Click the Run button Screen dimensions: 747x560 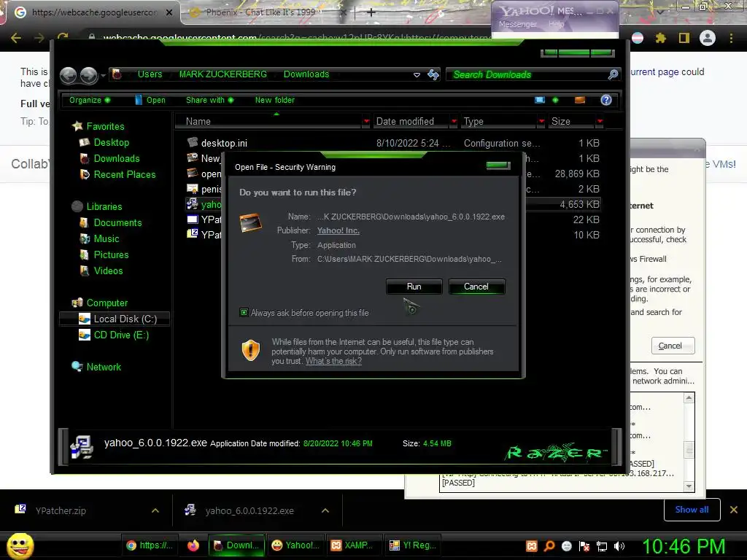point(414,286)
